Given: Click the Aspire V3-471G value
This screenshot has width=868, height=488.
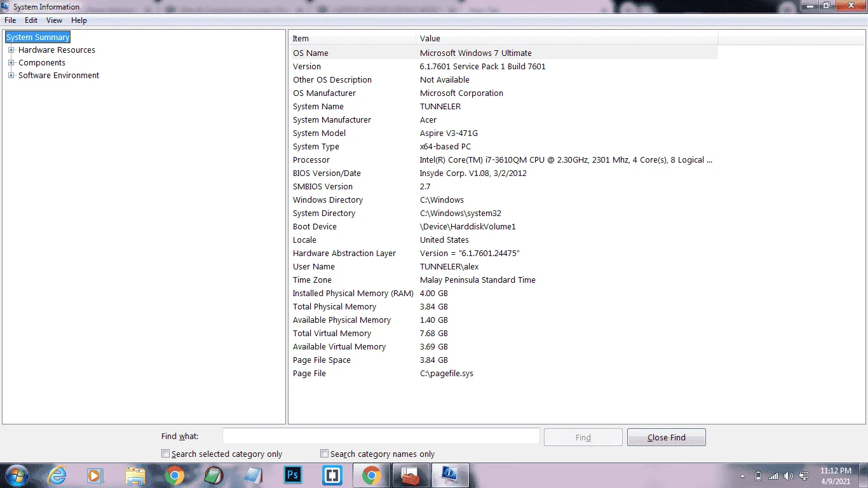Looking at the screenshot, I should pos(449,133).
